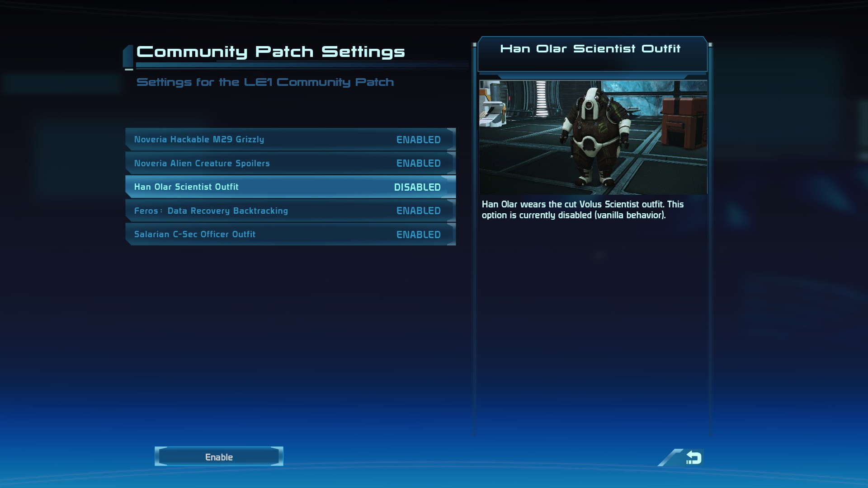The height and width of the screenshot is (488, 868).
Task: Select Feros Data Recovery Backtracking option
Action: point(290,210)
